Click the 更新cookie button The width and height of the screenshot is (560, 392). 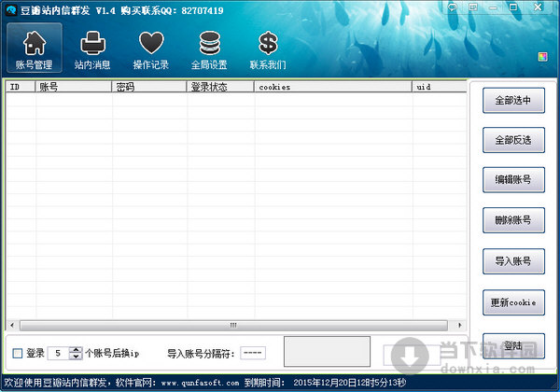pos(513,302)
